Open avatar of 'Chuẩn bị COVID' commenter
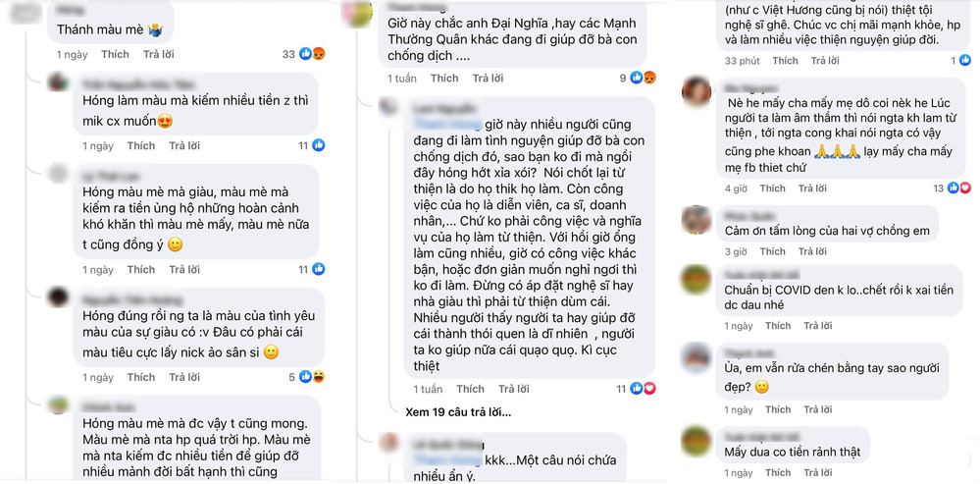 click(x=696, y=279)
